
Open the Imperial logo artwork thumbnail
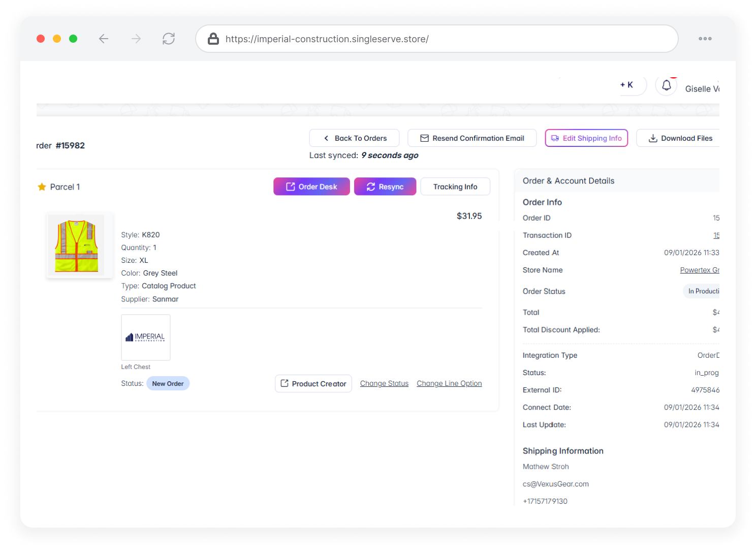tap(146, 338)
